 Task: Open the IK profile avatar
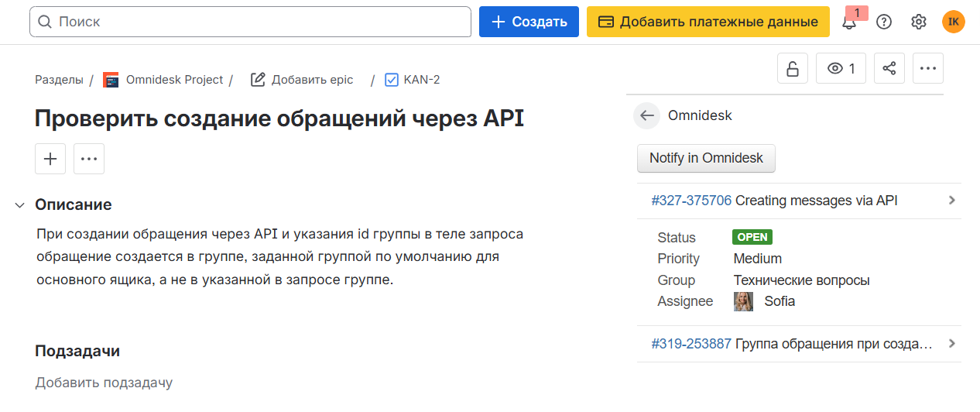click(954, 22)
